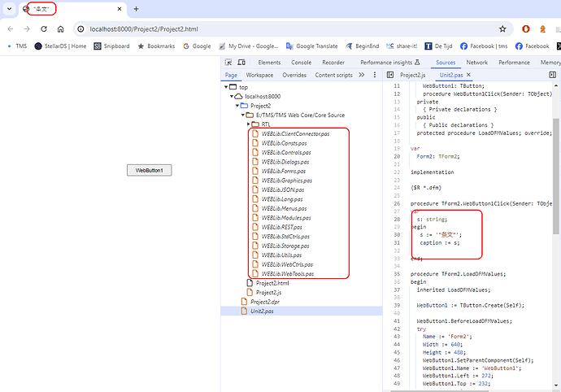
Task: Select the Page navigator tab
Action: (231, 75)
